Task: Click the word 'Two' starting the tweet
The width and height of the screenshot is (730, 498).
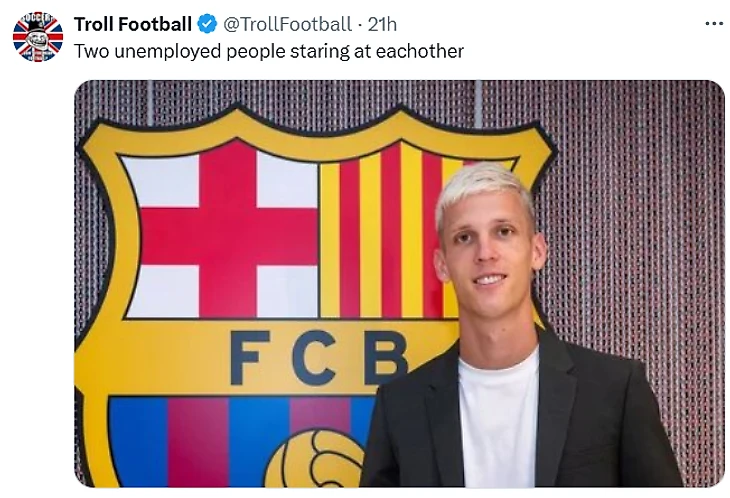Action: click(91, 51)
